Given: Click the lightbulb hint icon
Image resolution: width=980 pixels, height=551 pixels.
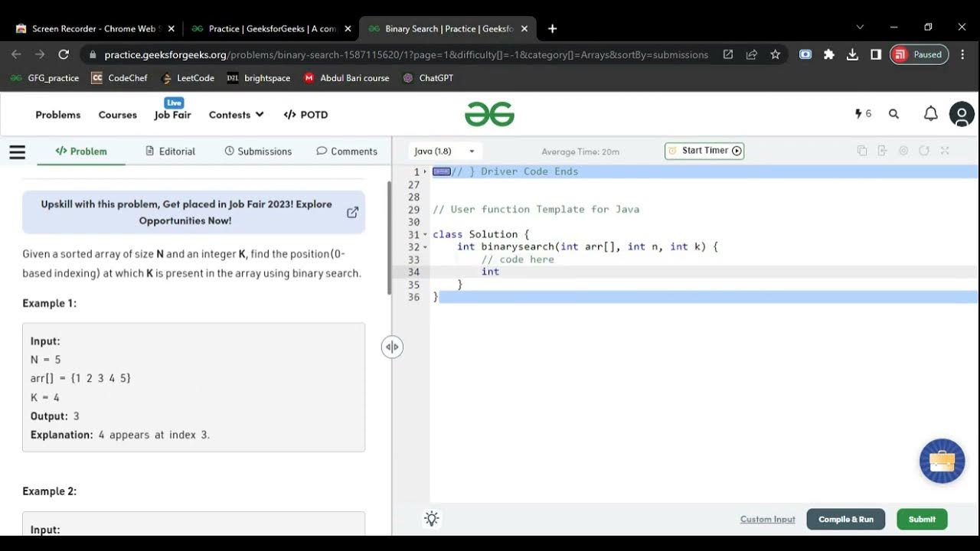Looking at the screenshot, I should pos(432,519).
